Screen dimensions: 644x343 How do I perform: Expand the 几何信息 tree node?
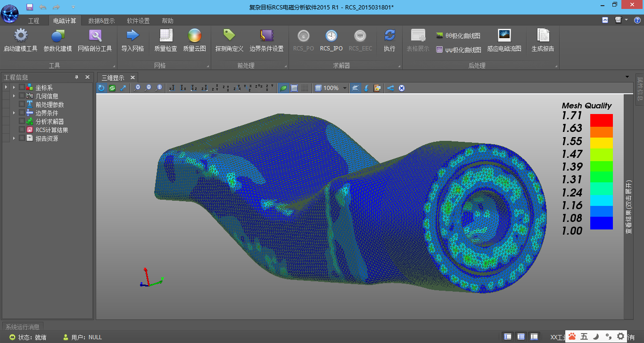click(14, 96)
